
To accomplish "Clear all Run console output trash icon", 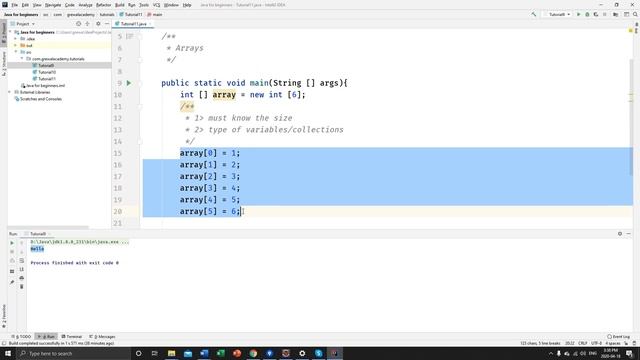I will [22, 287].
